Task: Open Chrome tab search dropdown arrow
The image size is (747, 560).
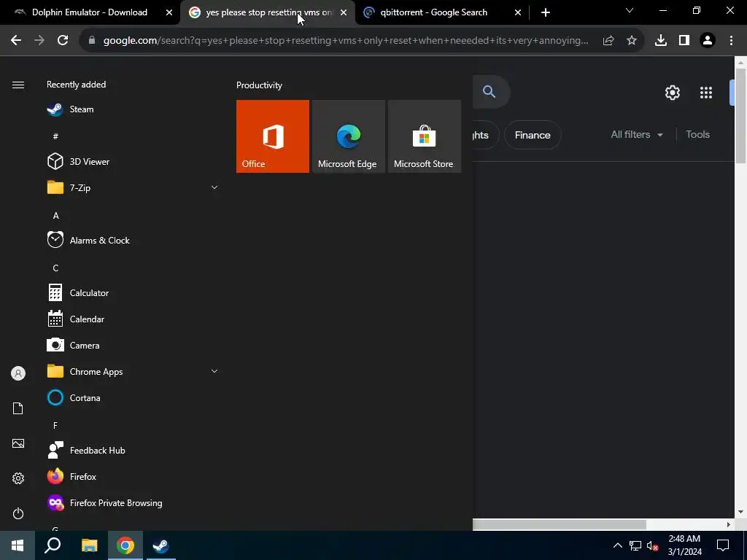Action: click(x=630, y=10)
